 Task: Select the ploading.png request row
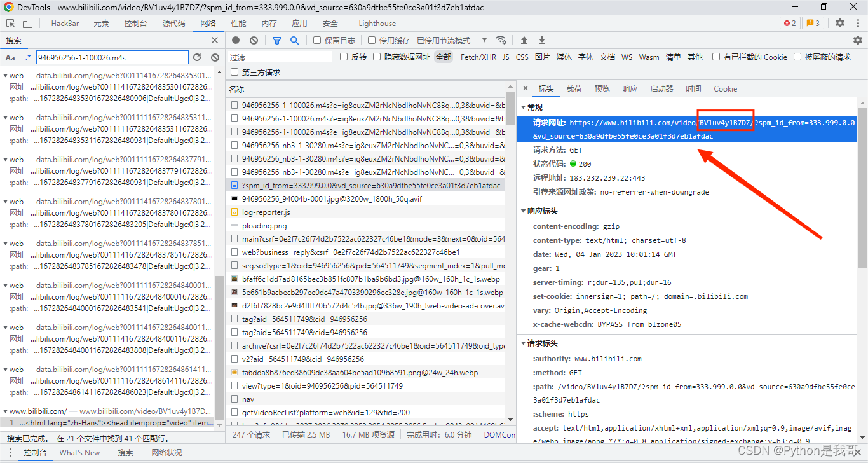click(367, 226)
